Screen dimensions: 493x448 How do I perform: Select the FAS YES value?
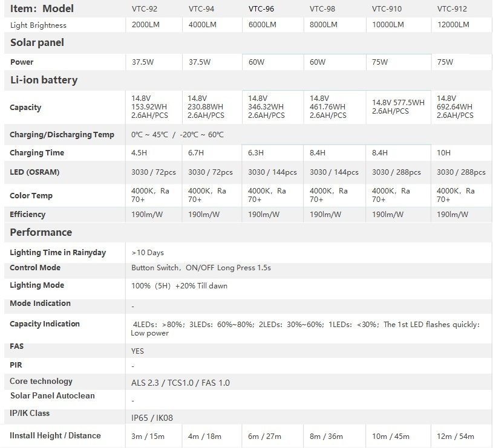pos(138,351)
